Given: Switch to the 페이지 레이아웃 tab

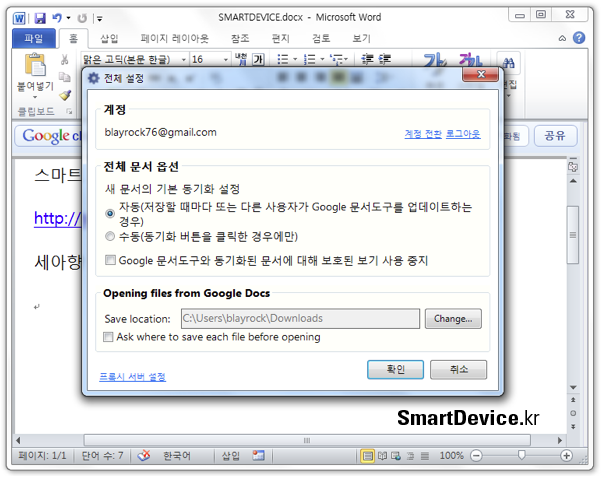Looking at the screenshot, I should pos(174,38).
